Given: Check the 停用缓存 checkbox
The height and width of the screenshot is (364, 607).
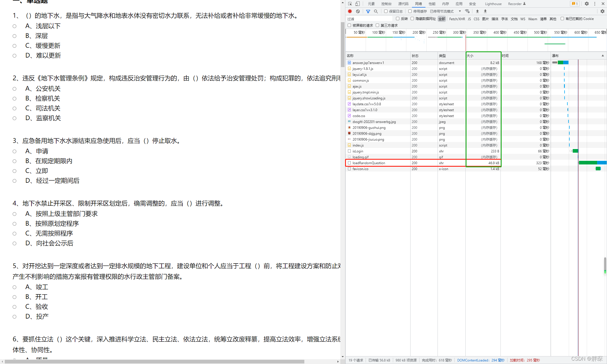Looking at the screenshot, I should 410,11.
